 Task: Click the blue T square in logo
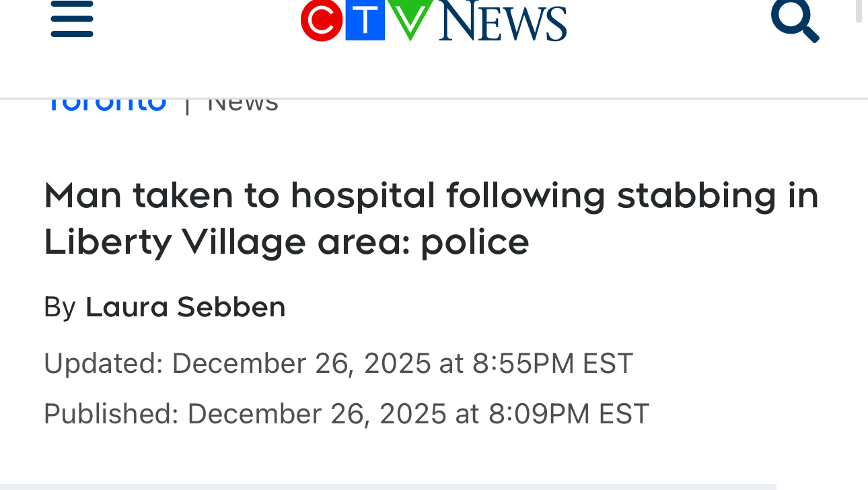(x=364, y=20)
